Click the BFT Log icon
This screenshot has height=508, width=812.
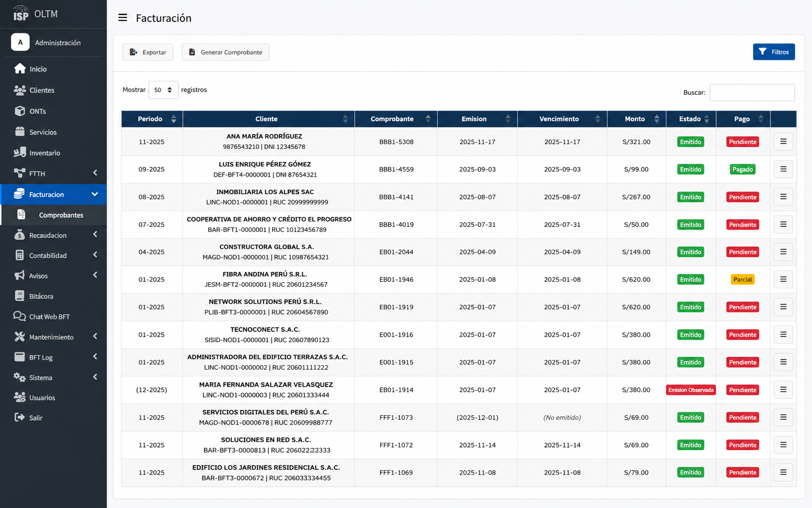[19, 357]
